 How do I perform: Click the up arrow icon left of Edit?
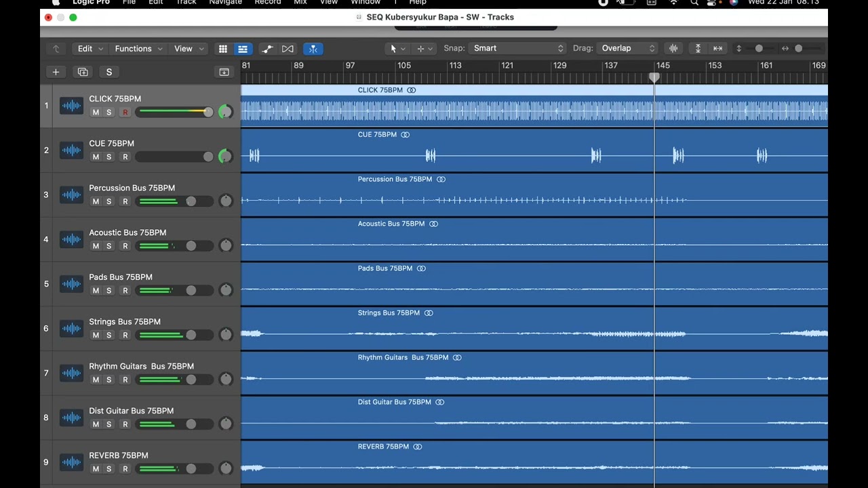pyautogui.click(x=56, y=49)
